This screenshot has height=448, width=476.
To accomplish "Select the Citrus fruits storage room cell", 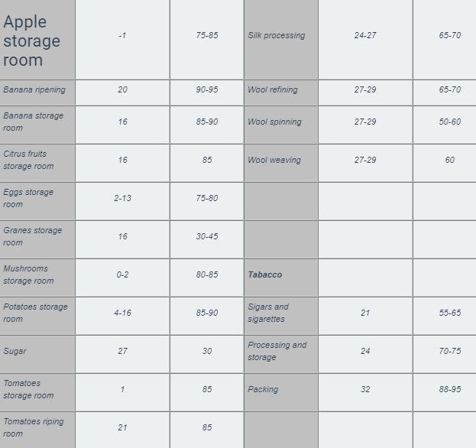I will coord(37,163).
